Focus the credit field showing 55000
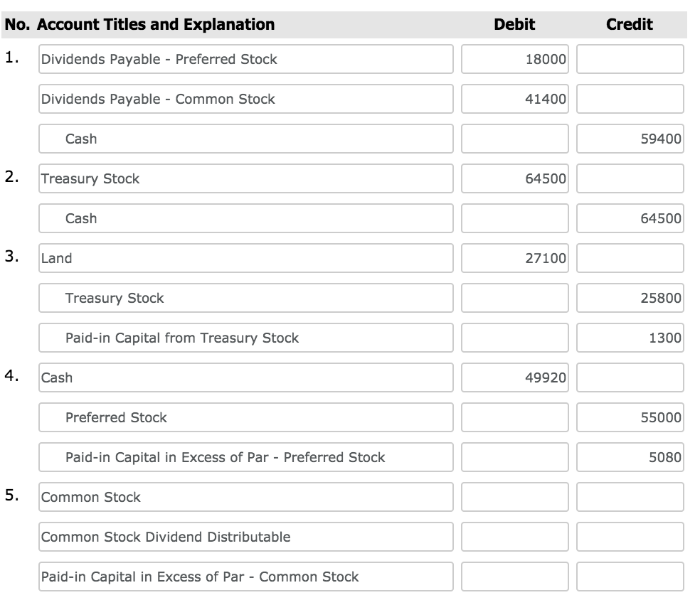Screen dimensions: 700x600 630,418
